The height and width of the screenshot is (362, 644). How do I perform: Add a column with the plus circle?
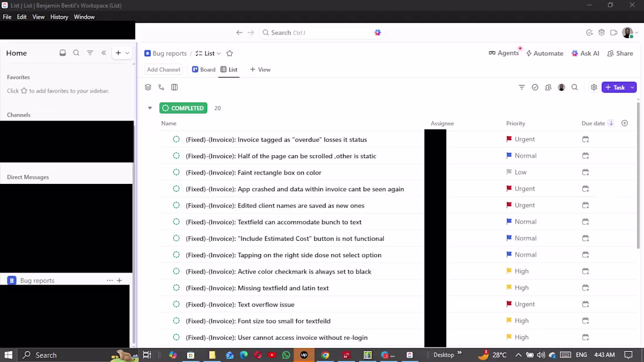pos(625,123)
